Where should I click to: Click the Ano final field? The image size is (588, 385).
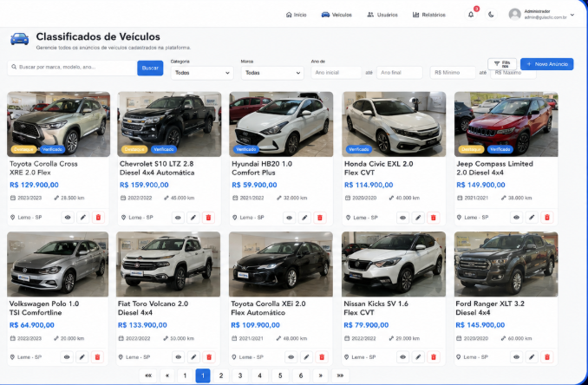pyautogui.click(x=400, y=72)
